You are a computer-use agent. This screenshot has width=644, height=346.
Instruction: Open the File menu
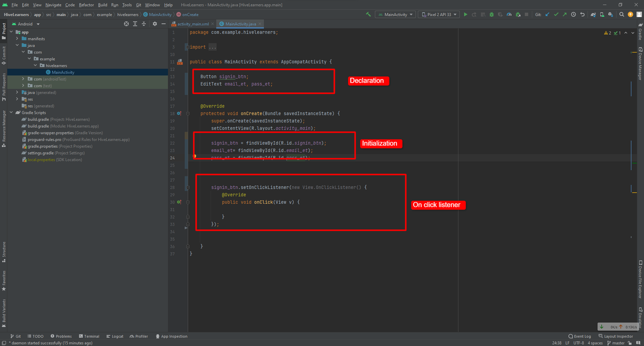[x=15, y=5]
